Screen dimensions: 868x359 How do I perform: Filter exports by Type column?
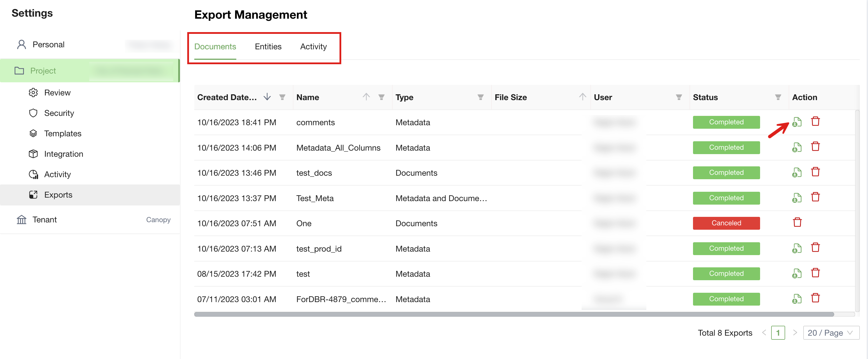[x=480, y=97]
